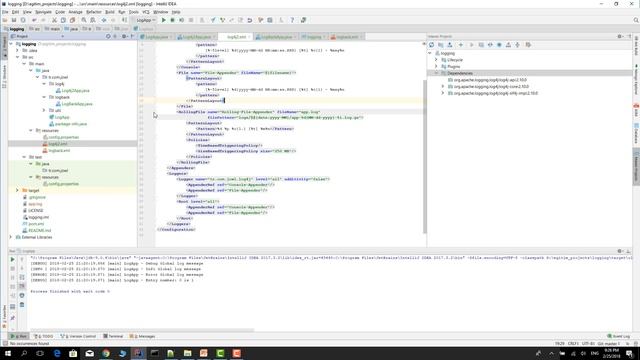
Task: Open the Build menu
Action: (x=110, y=12)
